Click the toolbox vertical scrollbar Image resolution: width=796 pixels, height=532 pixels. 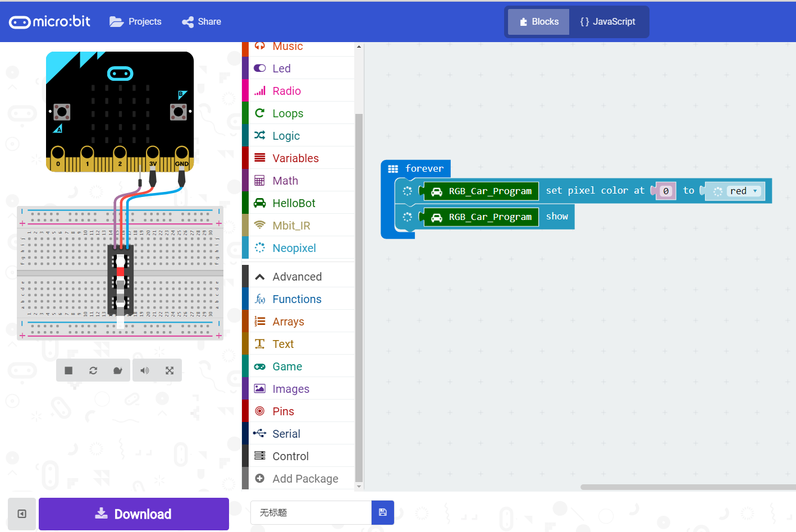click(x=359, y=297)
